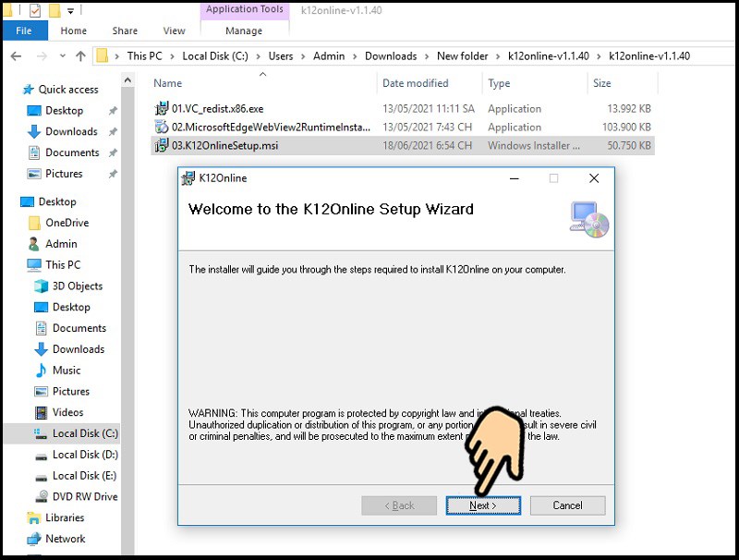Sort files by the Type column header
The image size is (739, 560).
click(499, 83)
